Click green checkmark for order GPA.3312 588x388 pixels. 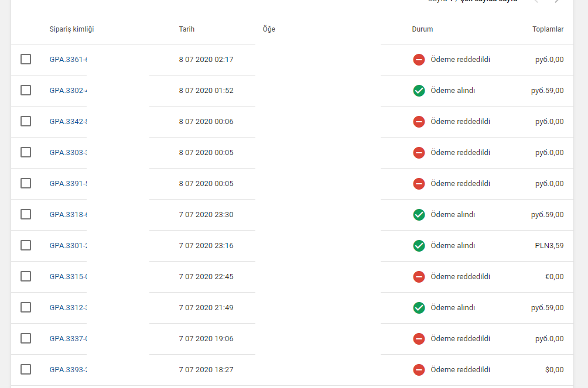pos(419,308)
